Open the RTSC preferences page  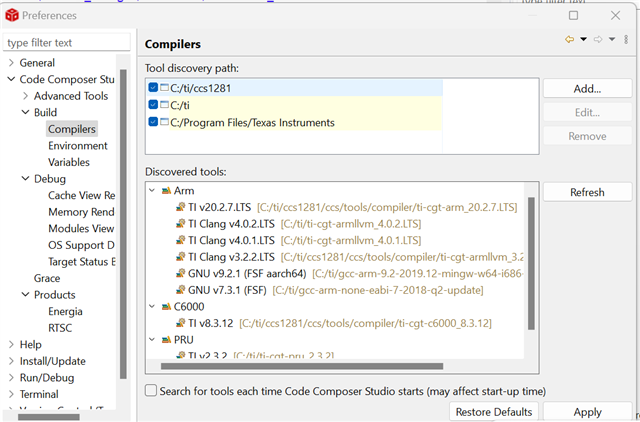60,328
